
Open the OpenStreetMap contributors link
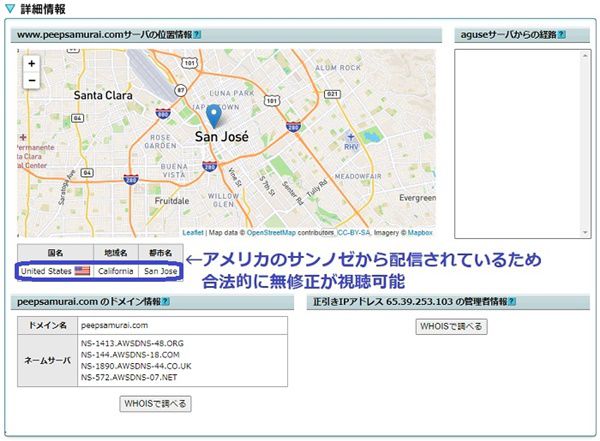271,232
